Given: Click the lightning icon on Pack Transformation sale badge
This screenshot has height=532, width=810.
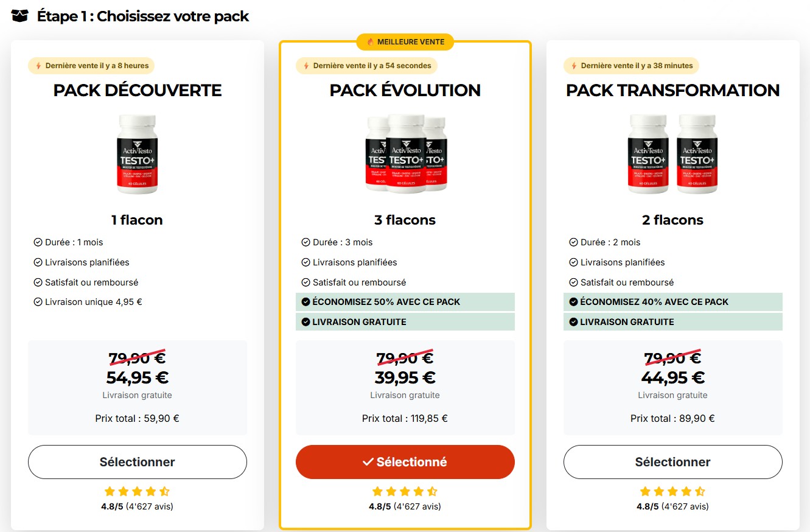Looking at the screenshot, I should click(573, 66).
